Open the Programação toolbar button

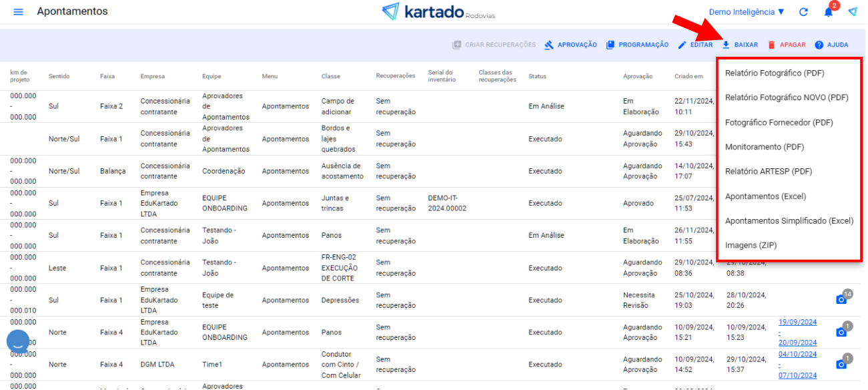[x=637, y=45]
